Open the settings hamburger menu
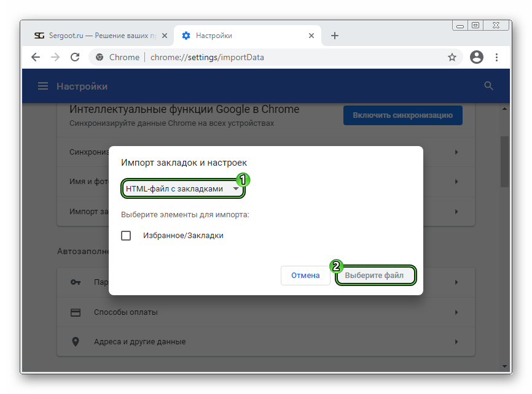The height and width of the screenshot is (394, 532). [x=43, y=86]
